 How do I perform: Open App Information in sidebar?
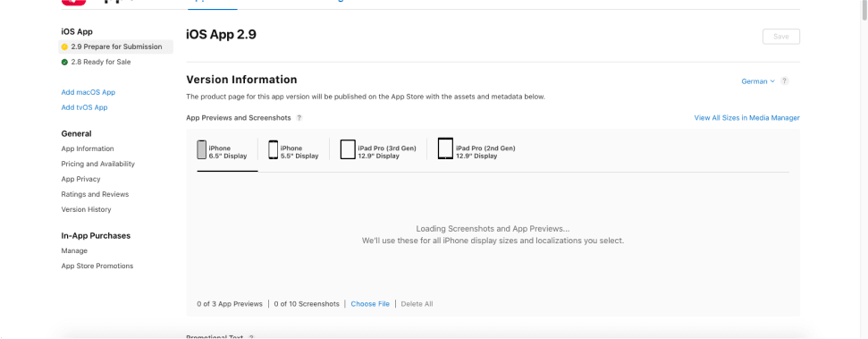pos(88,149)
